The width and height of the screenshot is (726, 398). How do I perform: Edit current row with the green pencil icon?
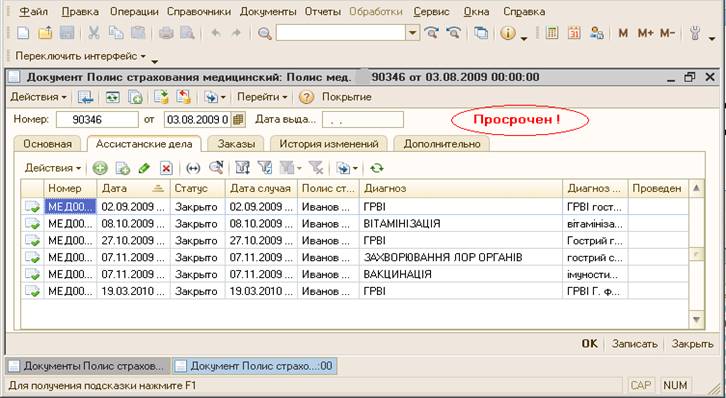coord(144,168)
